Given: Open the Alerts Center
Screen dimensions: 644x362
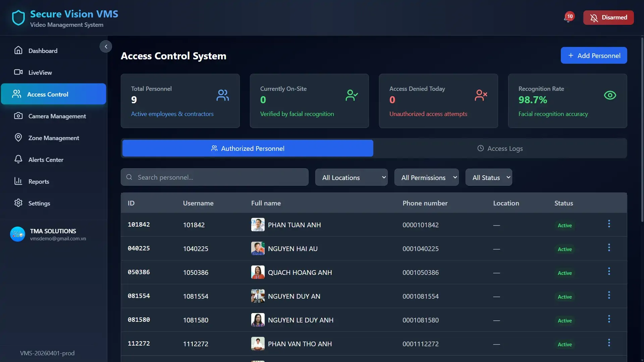Looking at the screenshot, I should pos(54,160).
